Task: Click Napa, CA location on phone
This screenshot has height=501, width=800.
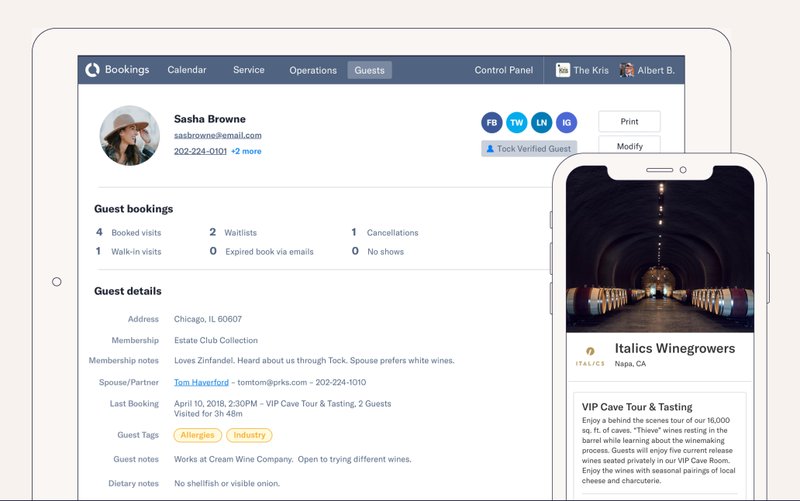Action: [630, 364]
